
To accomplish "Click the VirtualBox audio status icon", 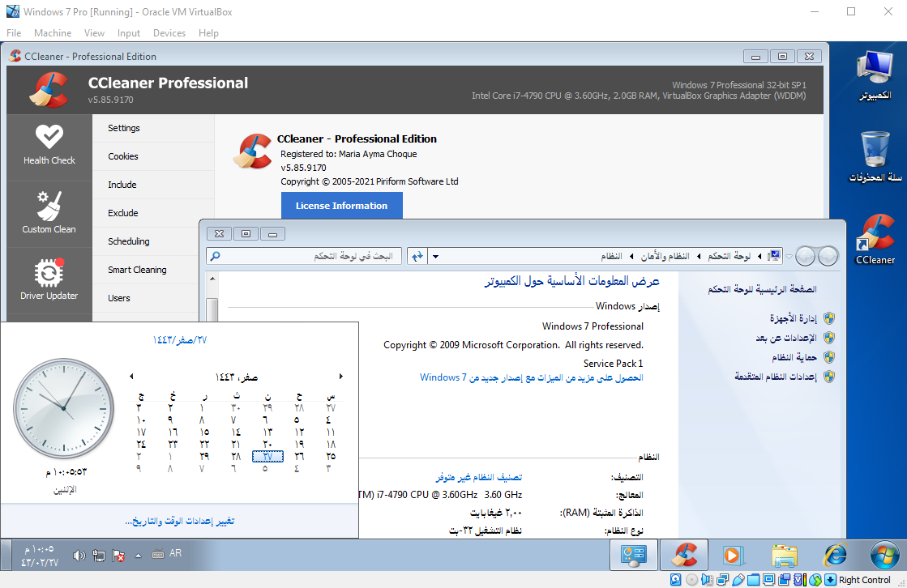I will [x=706, y=579].
